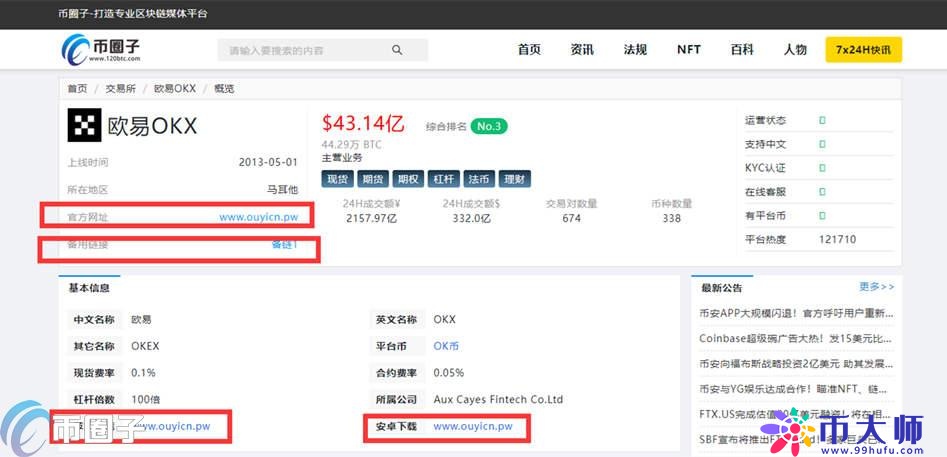The width and height of the screenshot is (947, 457).
Task: Click Aux Cayes Fintech Co.Ltd company name
Action: [498, 399]
